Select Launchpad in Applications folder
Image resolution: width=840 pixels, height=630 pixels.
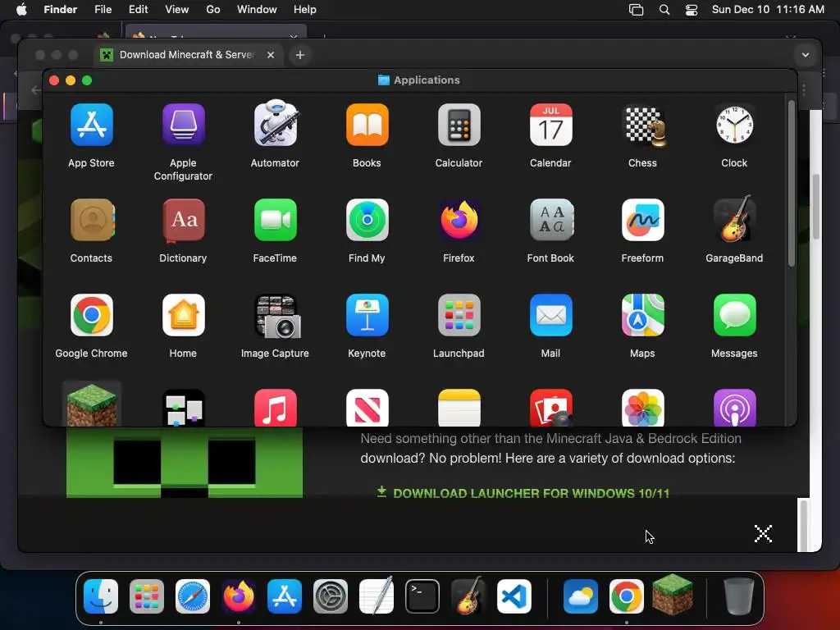click(x=459, y=316)
